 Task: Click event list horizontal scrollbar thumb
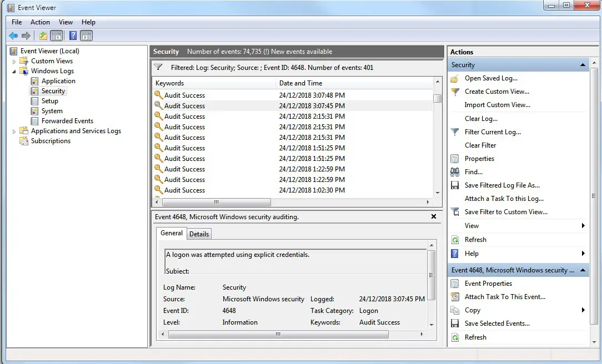(x=216, y=202)
